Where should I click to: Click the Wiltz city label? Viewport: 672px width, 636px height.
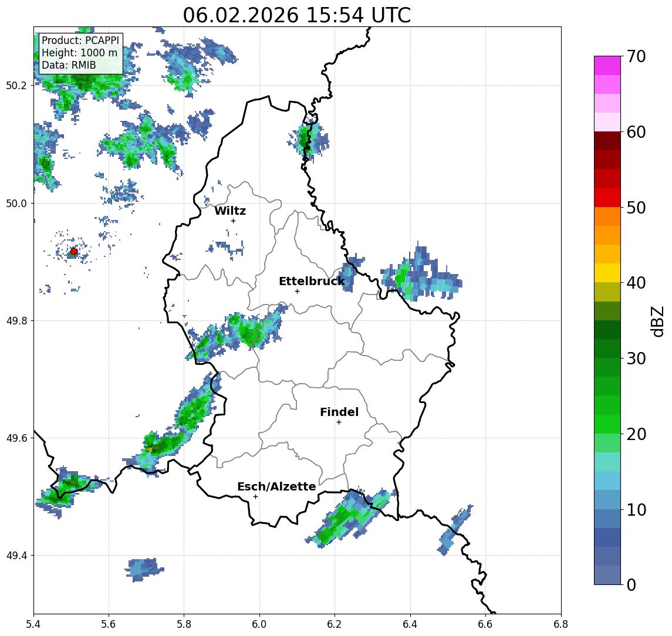coord(230,211)
